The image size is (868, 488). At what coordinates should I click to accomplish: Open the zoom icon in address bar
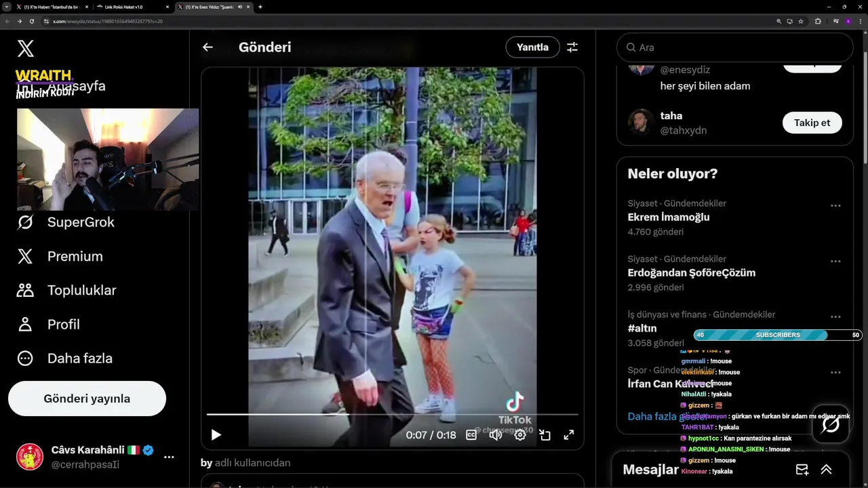click(779, 21)
